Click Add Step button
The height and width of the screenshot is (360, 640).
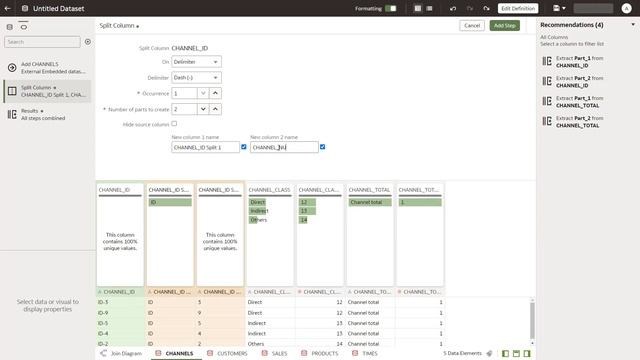(x=504, y=25)
